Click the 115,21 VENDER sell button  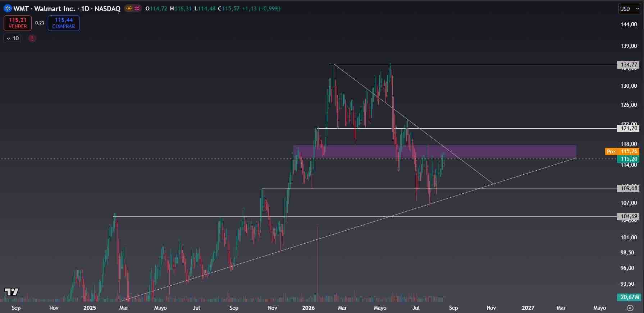pyautogui.click(x=18, y=23)
